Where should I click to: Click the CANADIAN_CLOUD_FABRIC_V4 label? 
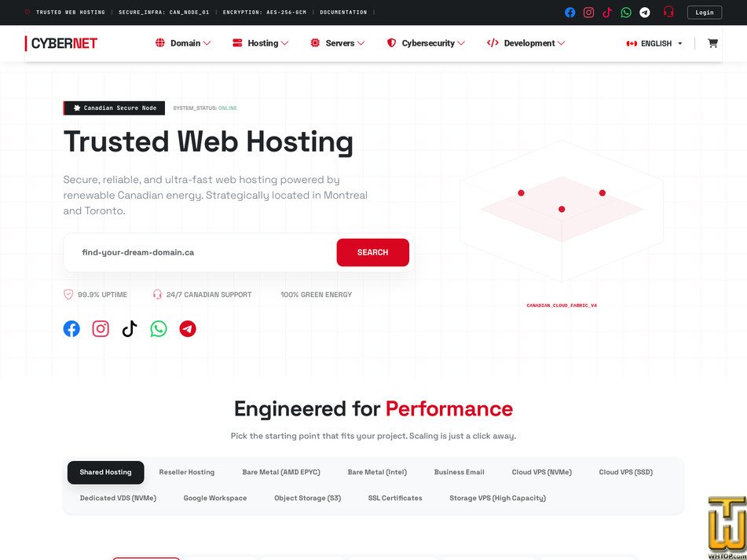pyautogui.click(x=562, y=306)
